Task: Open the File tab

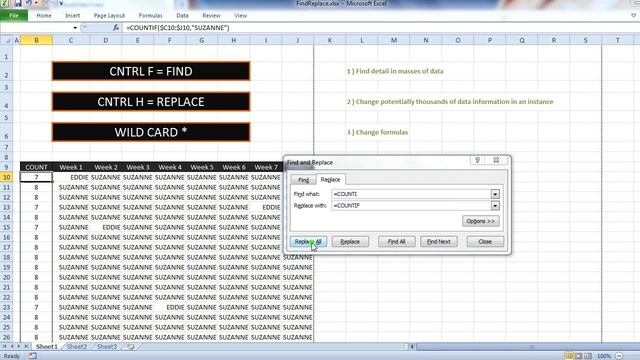Action: point(14,16)
